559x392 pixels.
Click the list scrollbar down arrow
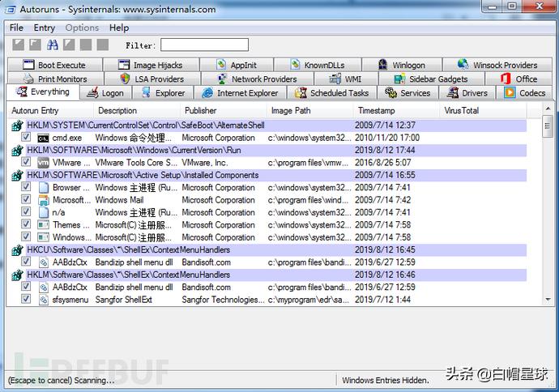(x=548, y=300)
